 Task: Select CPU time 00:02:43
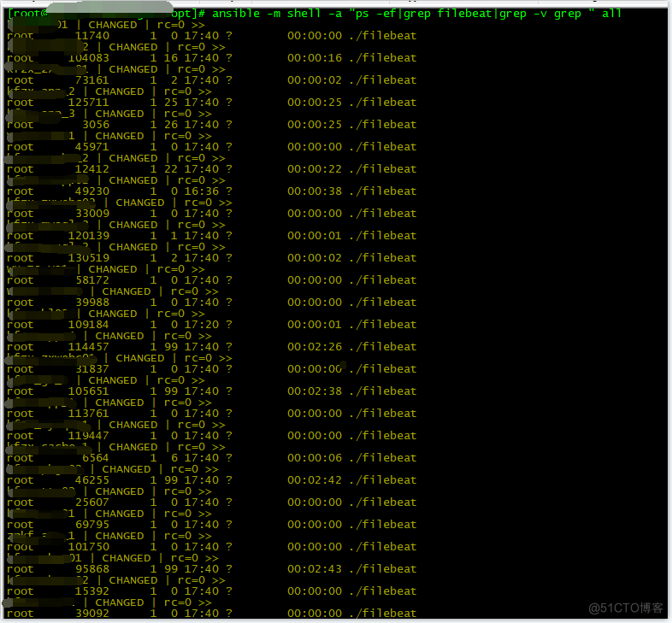click(315, 569)
